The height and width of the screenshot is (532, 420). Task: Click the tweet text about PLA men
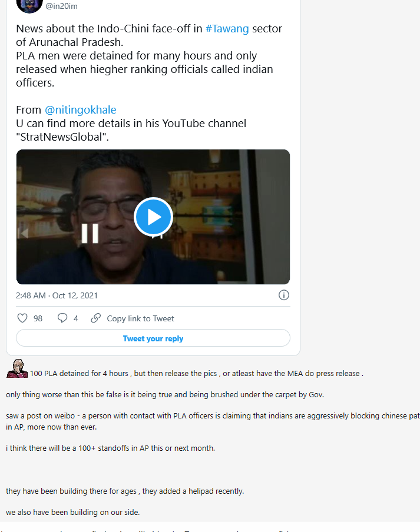pyautogui.click(x=144, y=69)
